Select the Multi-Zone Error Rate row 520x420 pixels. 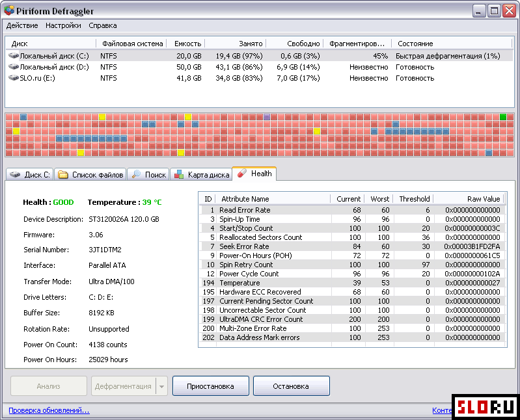pyautogui.click(x=353, y=328)
